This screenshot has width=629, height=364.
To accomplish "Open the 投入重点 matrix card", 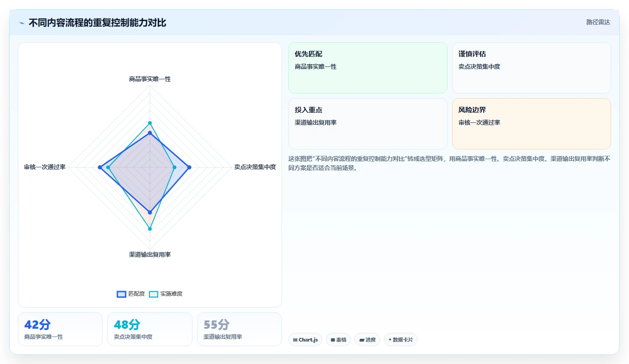I will (368, 124).
